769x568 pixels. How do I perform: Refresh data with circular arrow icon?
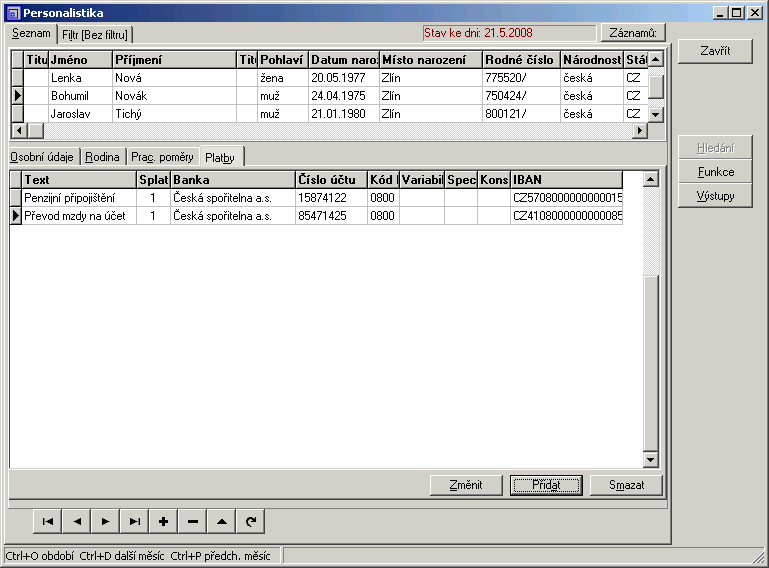(251, 521)
